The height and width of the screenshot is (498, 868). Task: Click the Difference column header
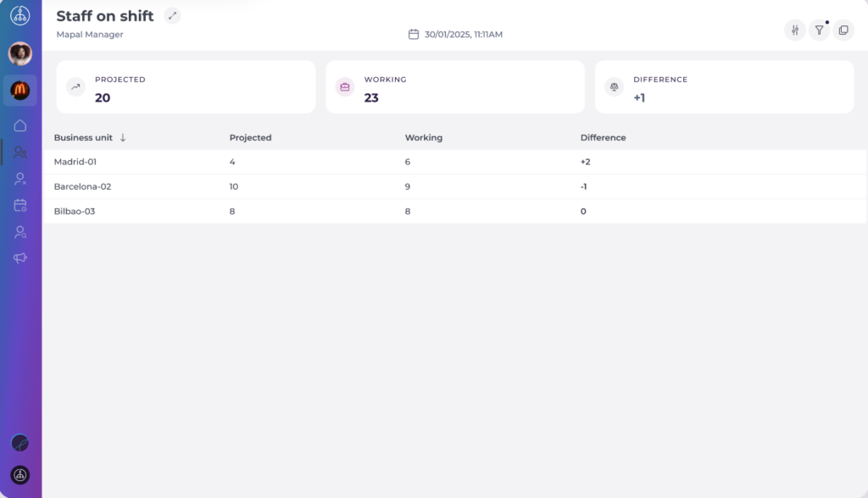pos(603,137)
